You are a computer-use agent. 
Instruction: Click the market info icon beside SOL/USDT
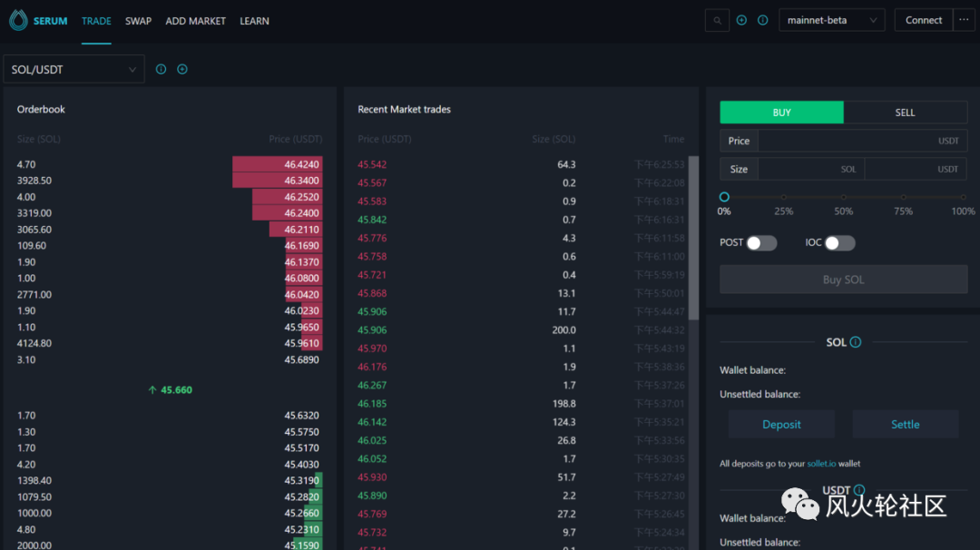coord(162,69)
